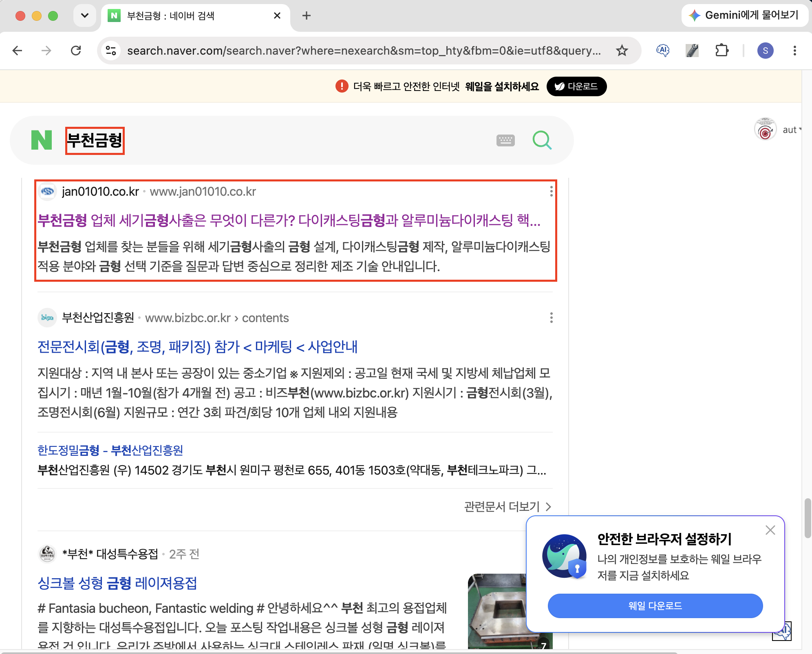Open 부천금형 업체 세기금형사출 result title
812x654 pixels.
[x=289, y=221]
